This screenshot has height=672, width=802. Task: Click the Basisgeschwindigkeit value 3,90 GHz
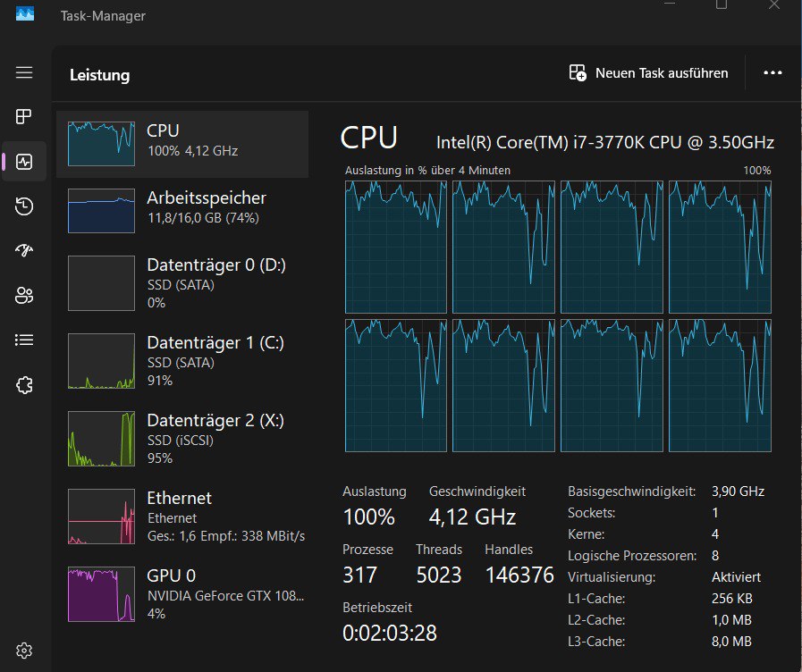tap(738, 491)
